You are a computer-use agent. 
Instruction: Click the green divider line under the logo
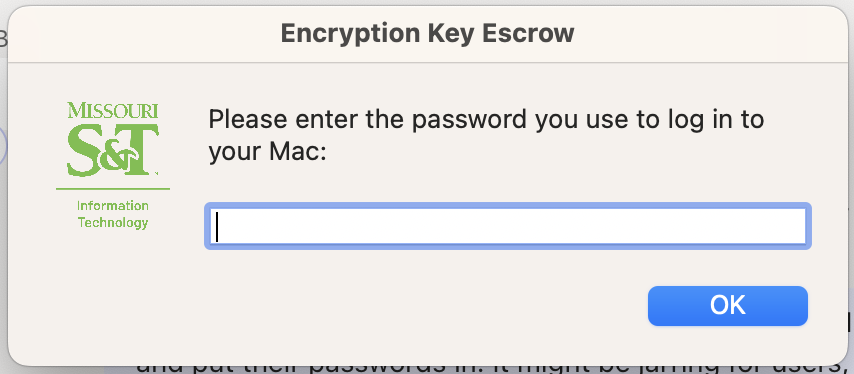[x=113, y=189]
